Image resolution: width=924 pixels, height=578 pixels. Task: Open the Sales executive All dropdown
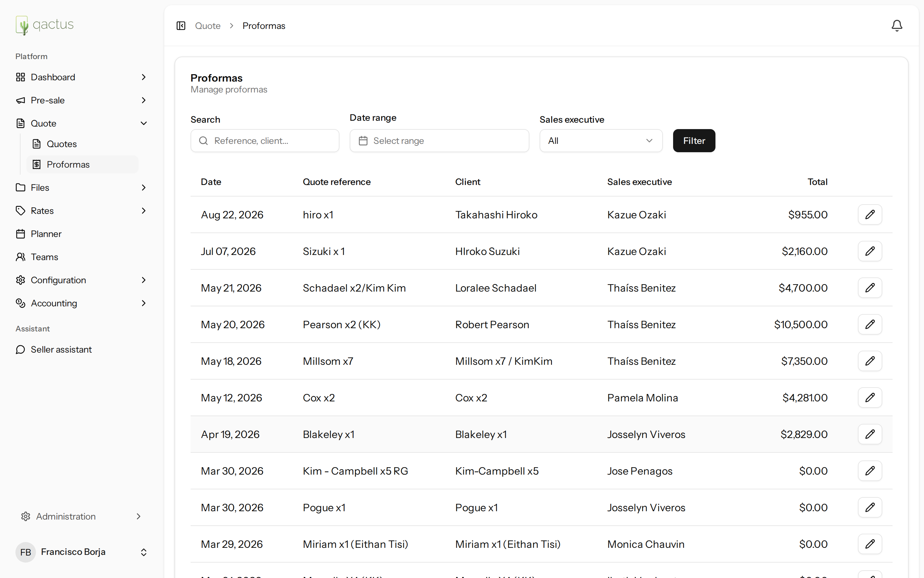click(601, 141)
